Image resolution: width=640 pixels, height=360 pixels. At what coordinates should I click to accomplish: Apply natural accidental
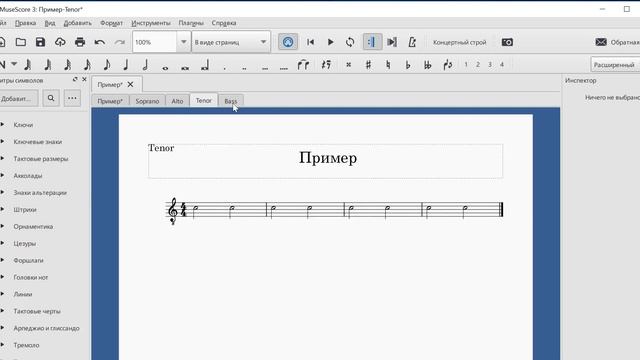pyautogui.click(x=388, y=64)
